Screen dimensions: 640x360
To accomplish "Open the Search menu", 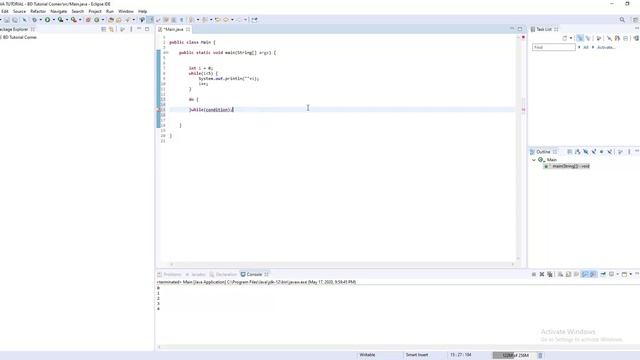I will [78, 11].
